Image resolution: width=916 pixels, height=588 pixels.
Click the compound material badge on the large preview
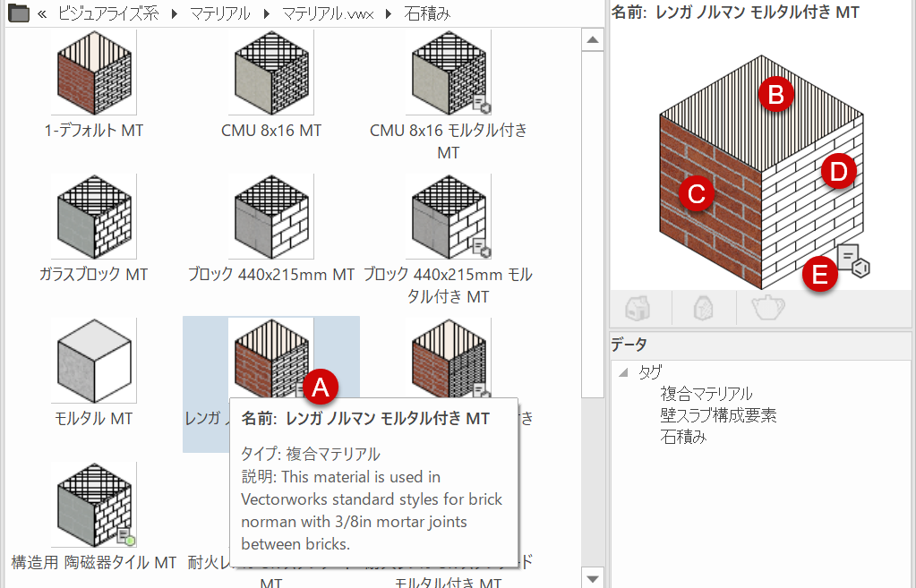[x=854, y=260]
